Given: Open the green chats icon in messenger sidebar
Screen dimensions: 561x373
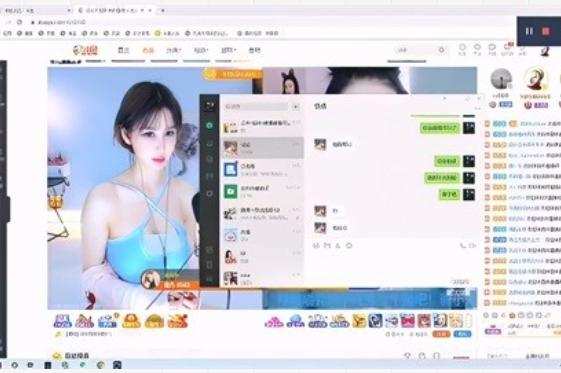Looking at the screenshot, I should (210, 126).
